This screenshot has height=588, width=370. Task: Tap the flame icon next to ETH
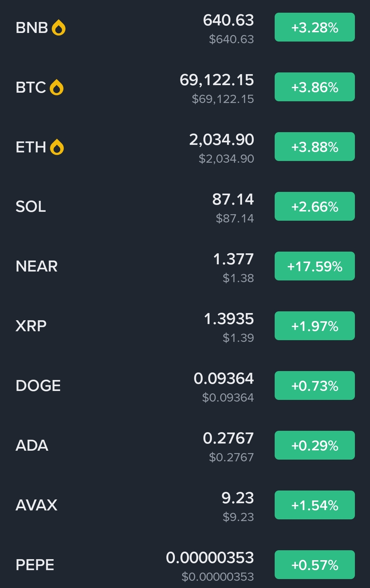[57, 147]
